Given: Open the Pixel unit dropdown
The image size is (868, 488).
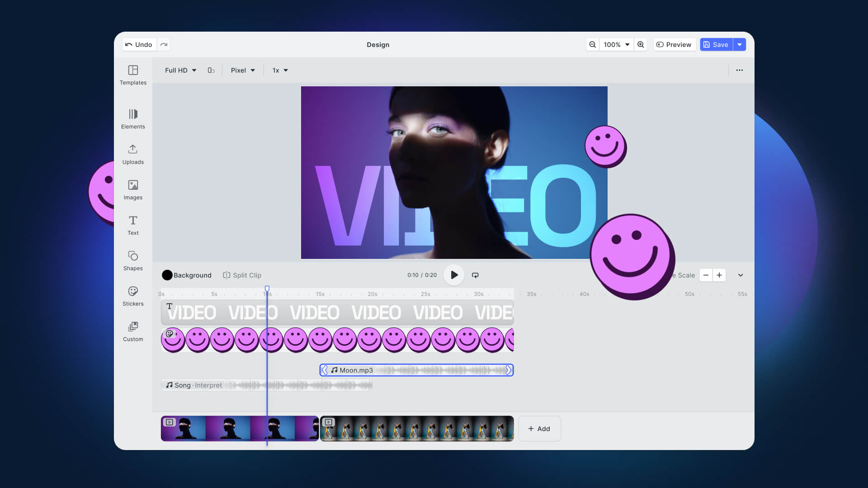Looking at the screenshot, I should click(x=243, y=70).
